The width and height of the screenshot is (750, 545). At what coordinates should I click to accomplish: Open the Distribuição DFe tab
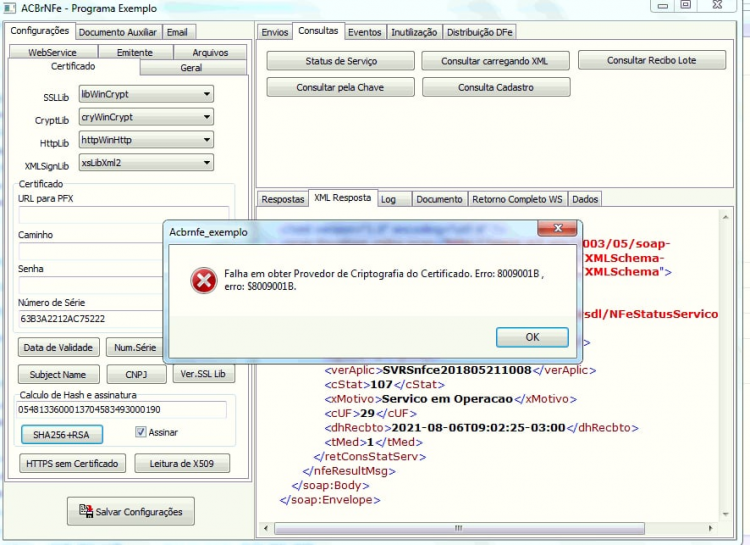[479, 32]
